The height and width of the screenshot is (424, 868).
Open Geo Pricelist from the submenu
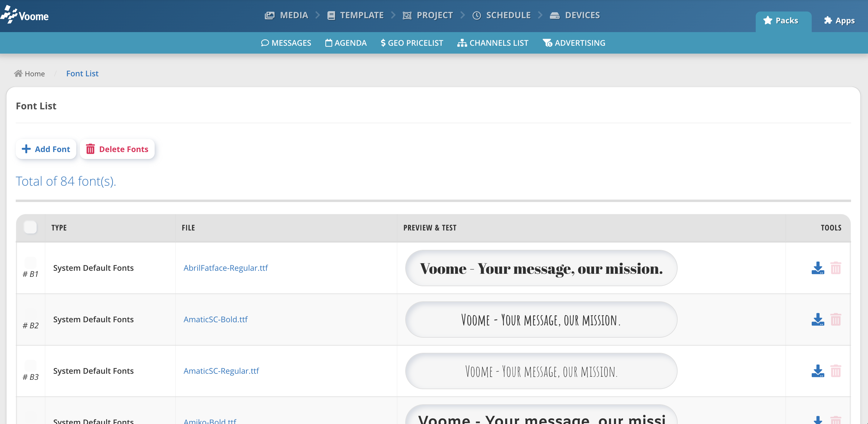412,43
